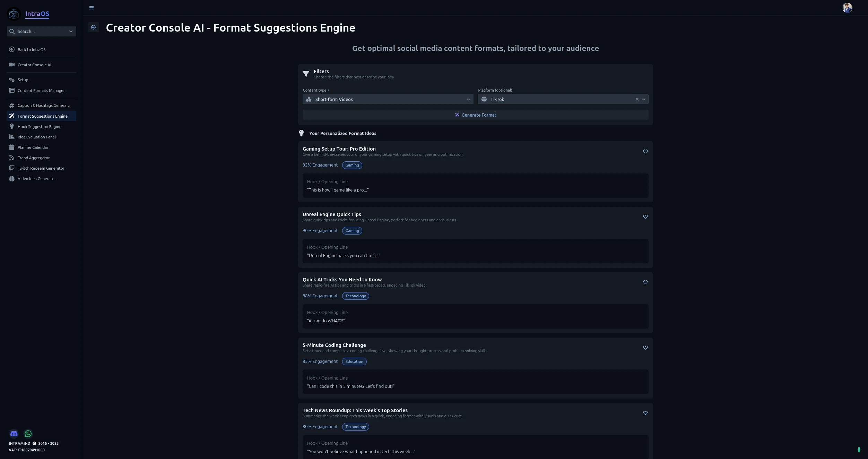
Task: Expand the Platform dropdown chevron
Action: 644,99
